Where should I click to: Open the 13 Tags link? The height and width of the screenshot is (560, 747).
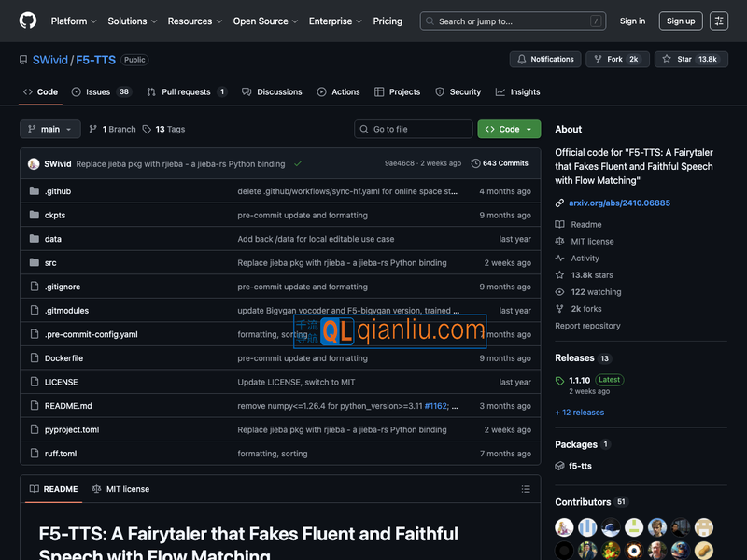(x=163, y=129)
